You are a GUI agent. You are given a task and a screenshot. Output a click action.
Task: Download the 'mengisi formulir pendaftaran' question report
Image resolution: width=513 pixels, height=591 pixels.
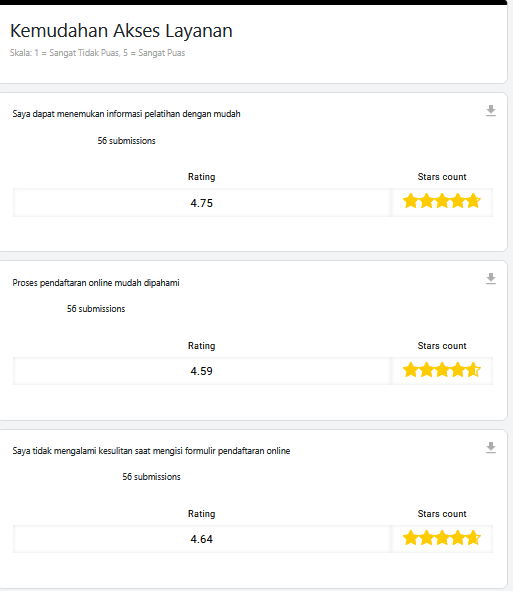(x=490, y=447)
